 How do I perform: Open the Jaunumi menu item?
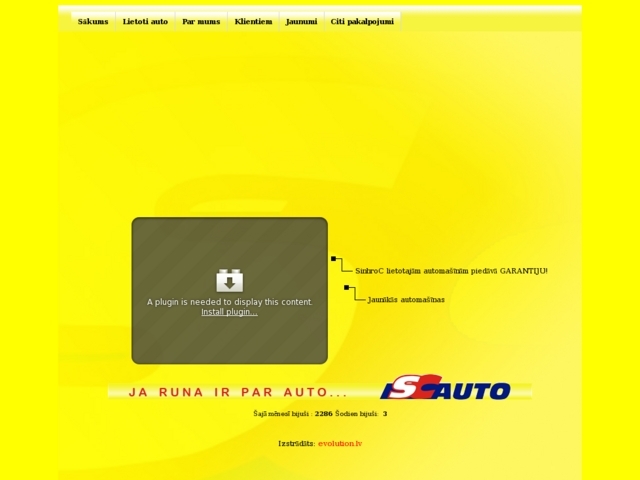pos(301,22)
